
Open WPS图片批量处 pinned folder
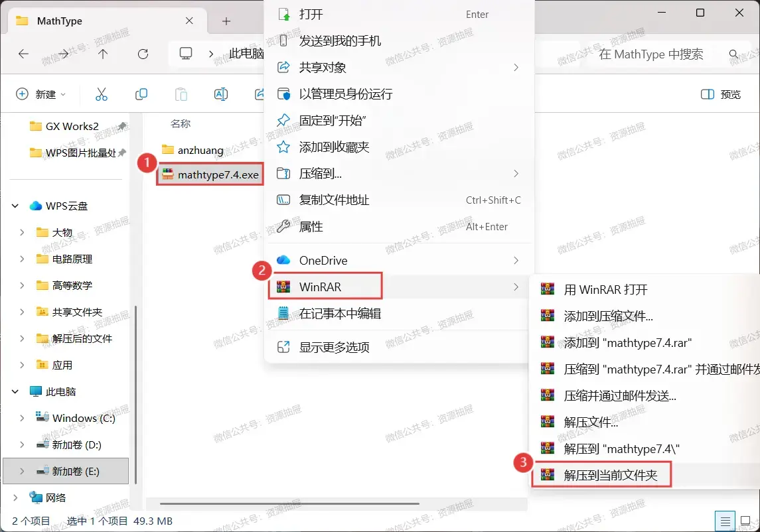74,153
